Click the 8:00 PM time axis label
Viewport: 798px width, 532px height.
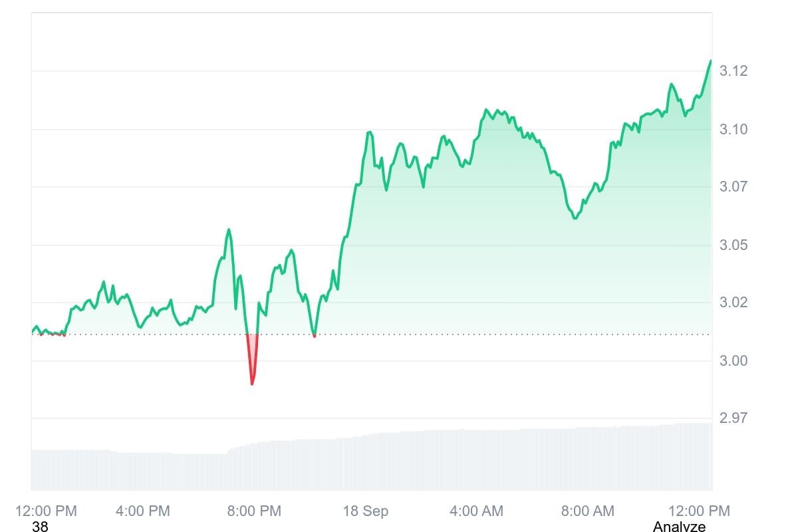coord(253,511)
